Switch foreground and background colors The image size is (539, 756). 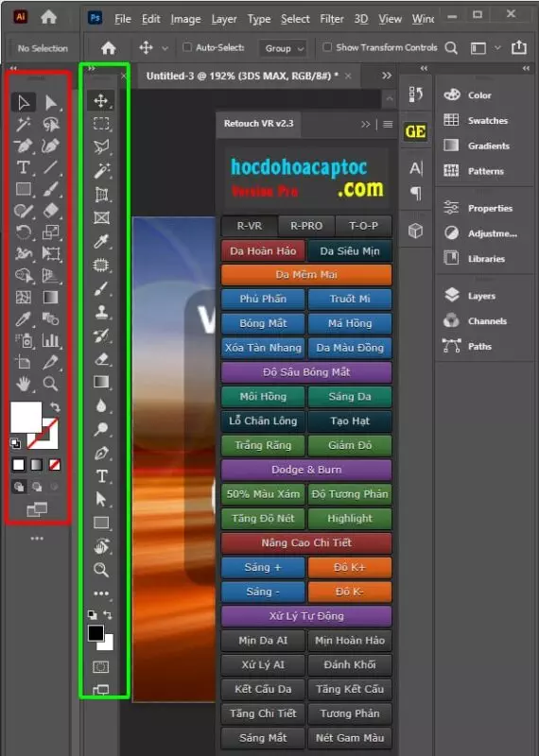[x=108, y=615]
